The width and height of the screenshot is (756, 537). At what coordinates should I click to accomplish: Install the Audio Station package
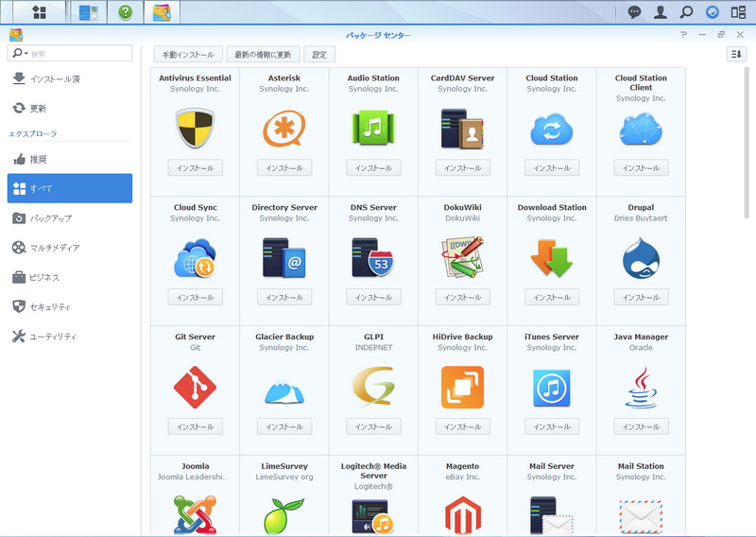[x=373, y=168]
